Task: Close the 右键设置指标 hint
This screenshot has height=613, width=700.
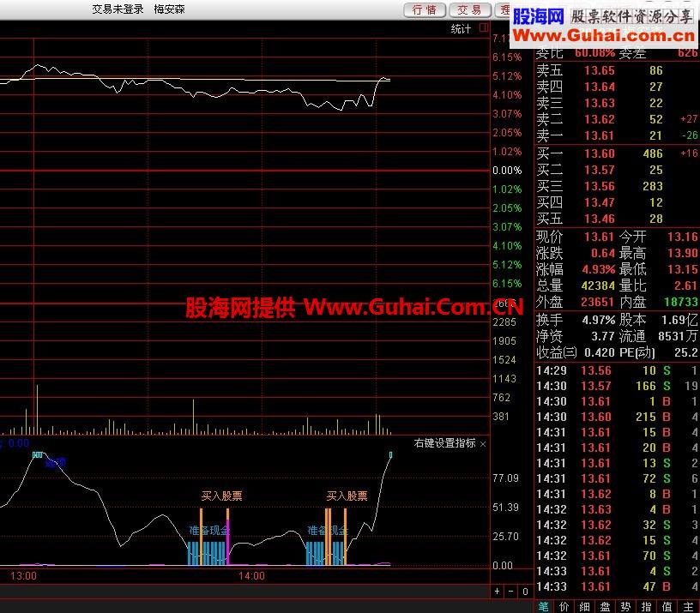Action: (483, 444)
